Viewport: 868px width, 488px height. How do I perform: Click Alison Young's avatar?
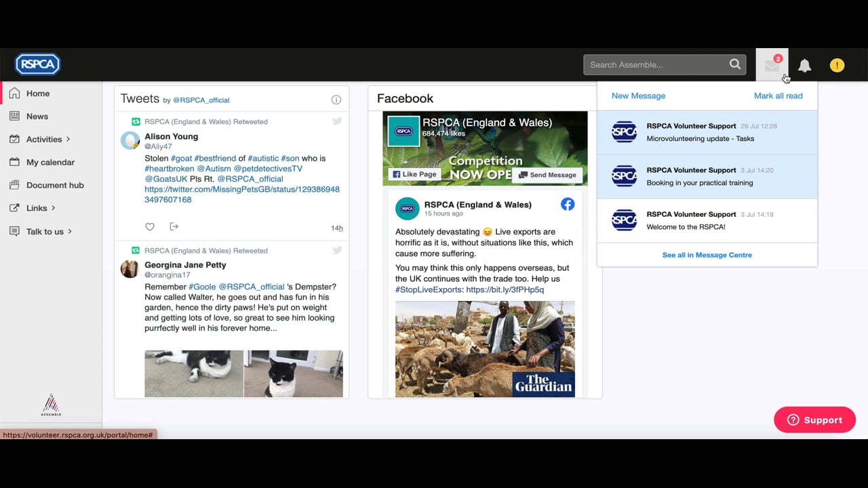(130, 140)
